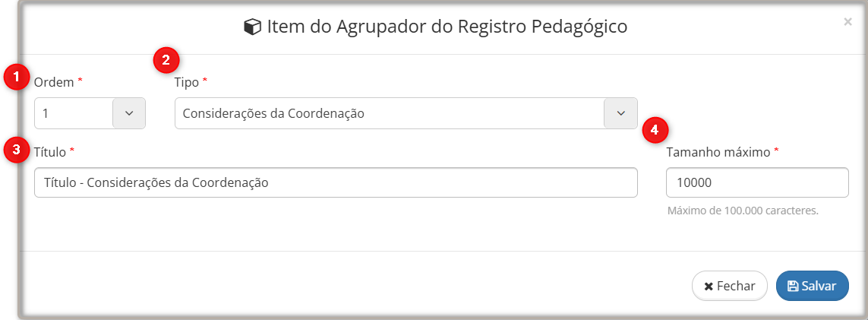868x320 pixels.
Task: Click the Ordem field label
Action: tap(54, 81)
